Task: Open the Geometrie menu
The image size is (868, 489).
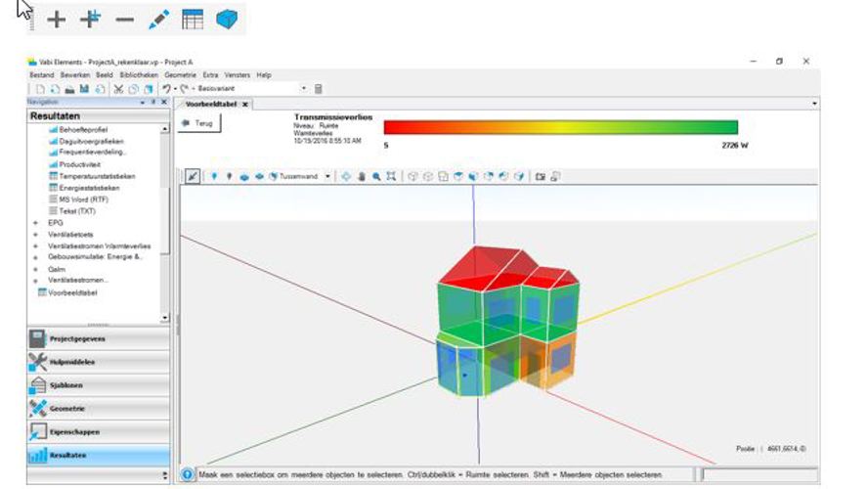Action: (180, 74)
